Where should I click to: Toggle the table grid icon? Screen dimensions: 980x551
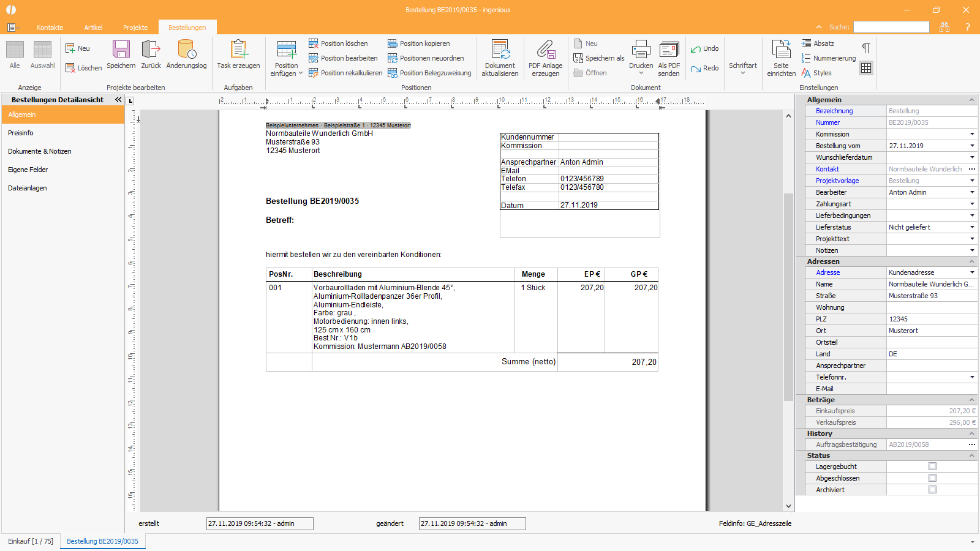point(866,68)
